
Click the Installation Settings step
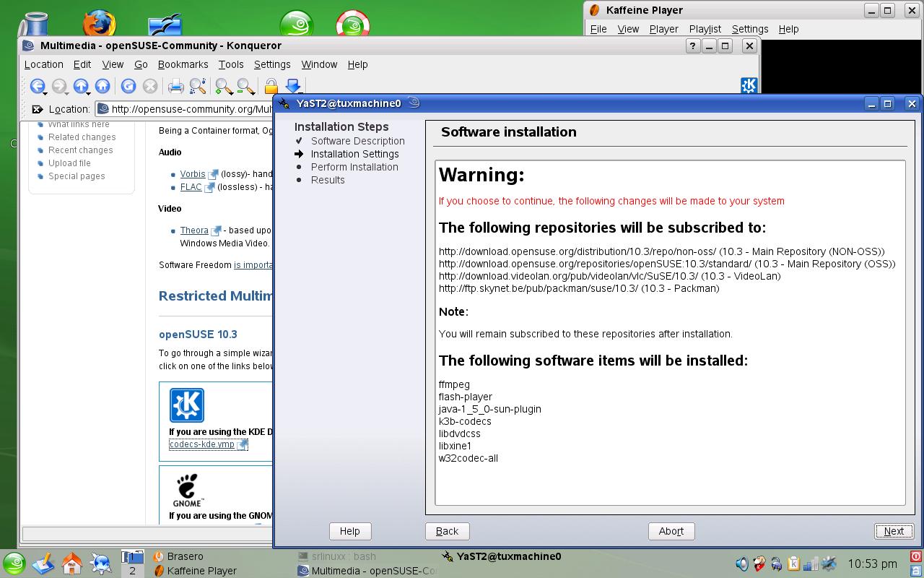(x=354, y=154)
